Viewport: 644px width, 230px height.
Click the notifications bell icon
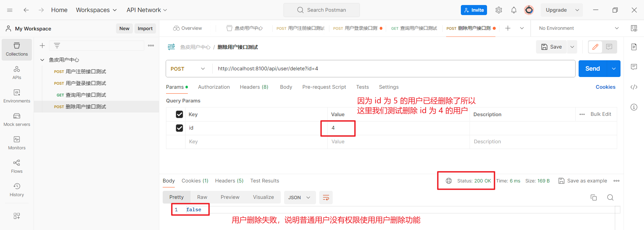click(x=514, y=10)
